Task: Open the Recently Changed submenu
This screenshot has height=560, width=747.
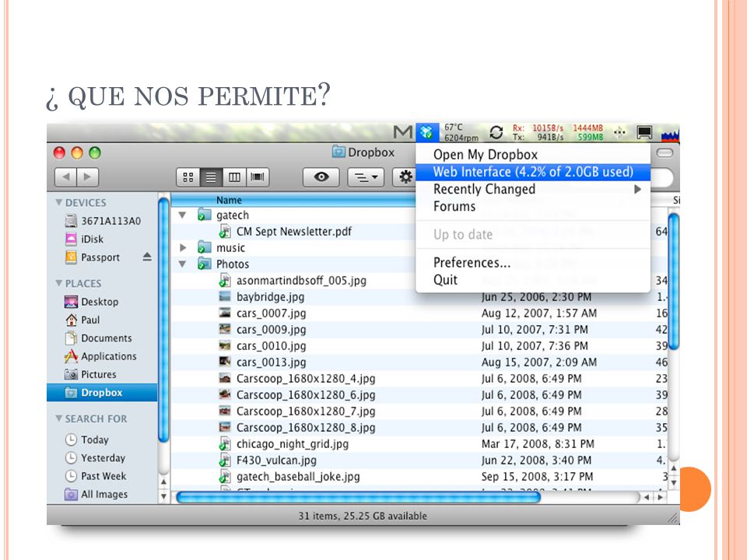Action: point(533,189)
